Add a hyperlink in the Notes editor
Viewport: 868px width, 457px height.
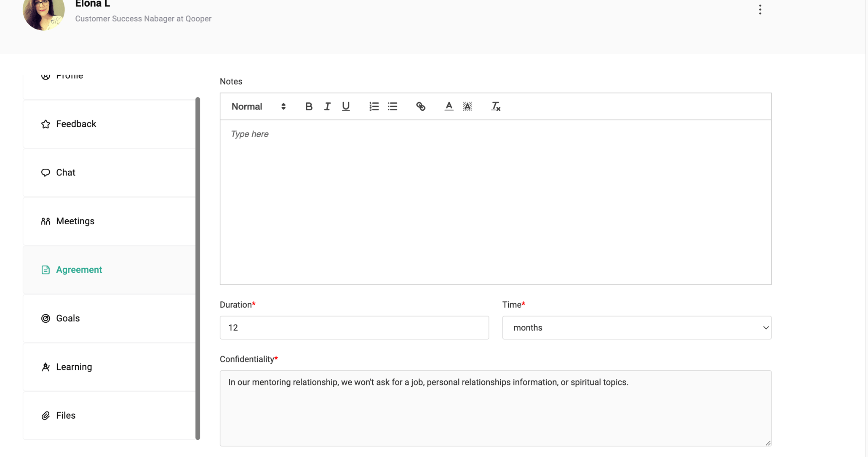(x=421, y=106)
